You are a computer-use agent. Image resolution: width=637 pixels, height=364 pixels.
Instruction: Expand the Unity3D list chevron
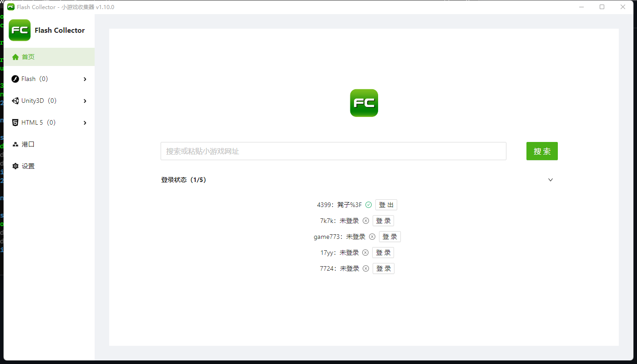pyautogui.click(x=85, y=101)
